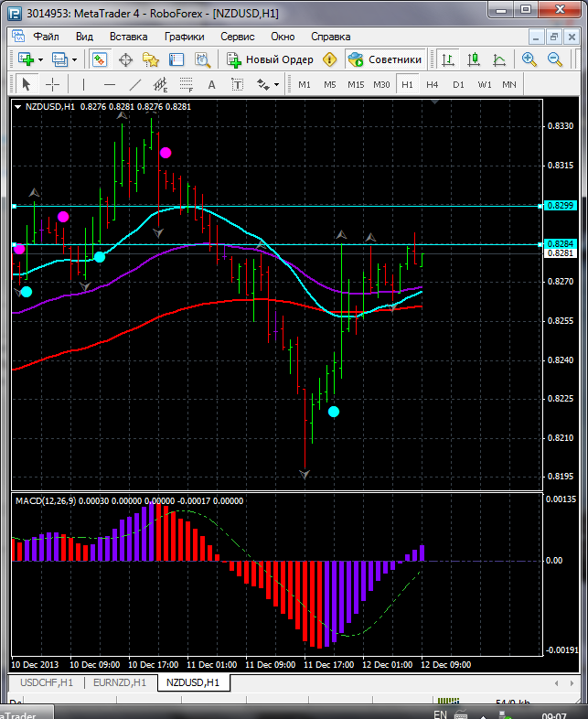This screenshot has height=719, width=588.
Task: Click the 0.8299 horizontal line price label
Action: pos(561,206)
